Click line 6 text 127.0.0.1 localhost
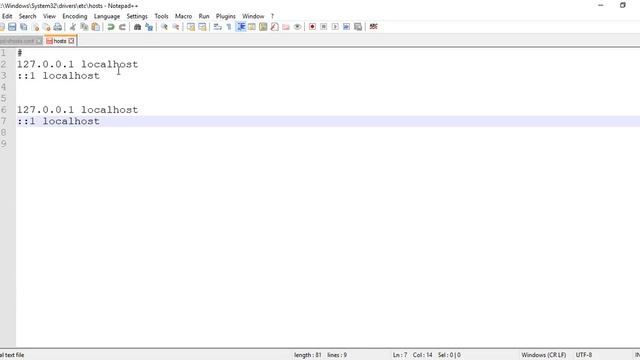Image resolution: width=640 pixels, height=360 pixels. tap(78, 110)
